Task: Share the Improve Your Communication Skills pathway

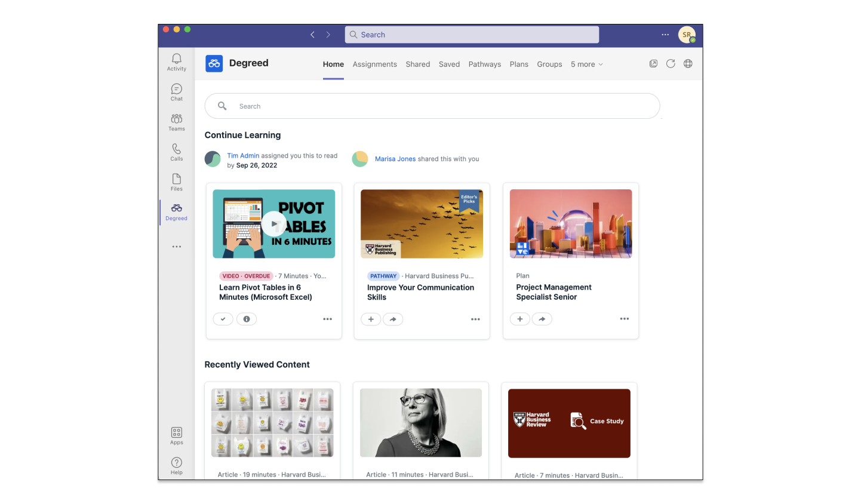Action: pyautogui.click(x=393, y=319)
